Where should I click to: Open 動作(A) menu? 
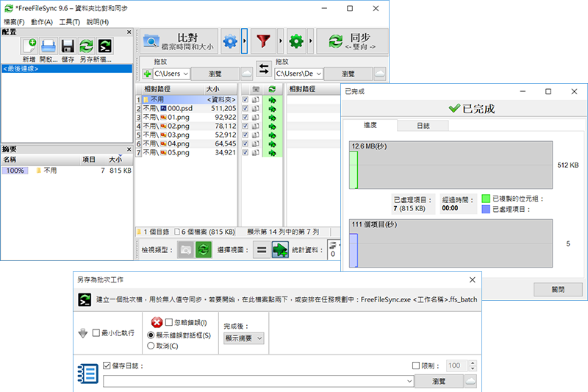(42, 22)
